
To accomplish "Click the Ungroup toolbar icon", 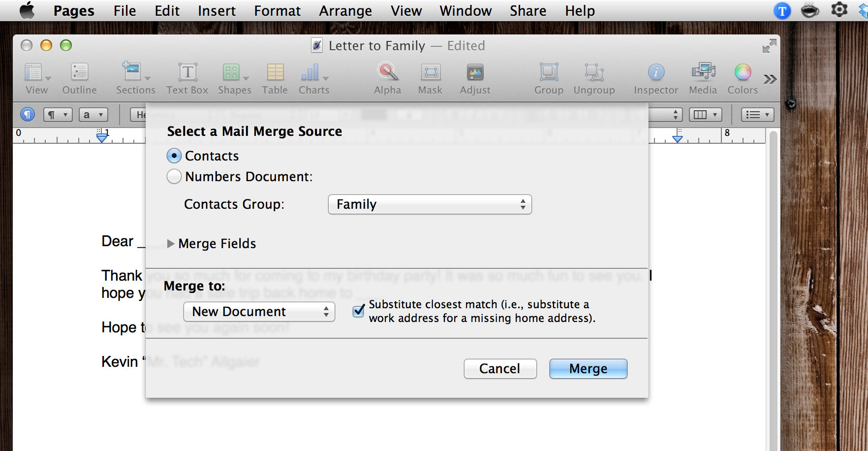I will coord(594,78).
